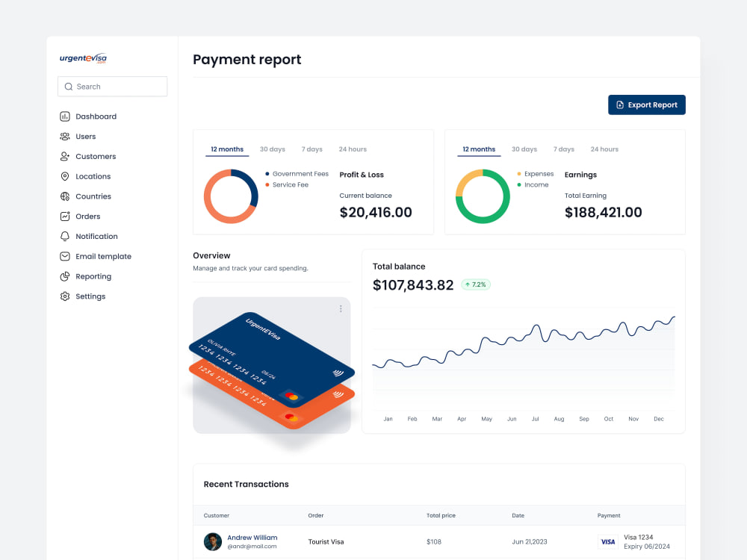Click the Customer column header
Image resolution: width=747 pixels, height=560 pixels.
[217, 516]
